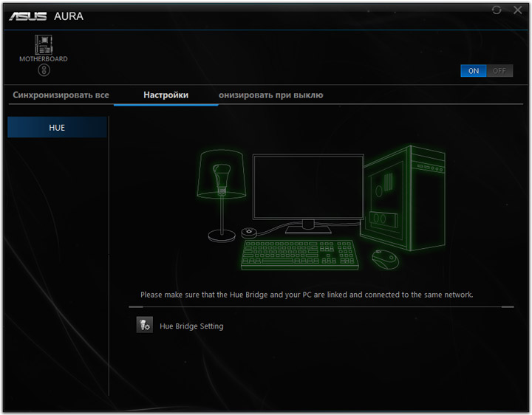This screenshot has width=532, height=415.
Task: Switch to the Настройки tab
Action: point(166,95)
